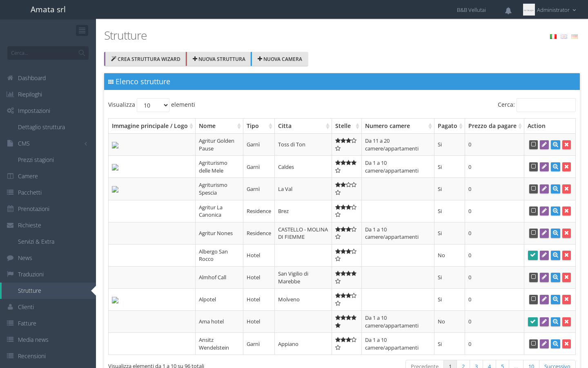
Task: Toggle the green check for Albergo San Rocco
Action: pyautogui.click(x=533, y=255)
